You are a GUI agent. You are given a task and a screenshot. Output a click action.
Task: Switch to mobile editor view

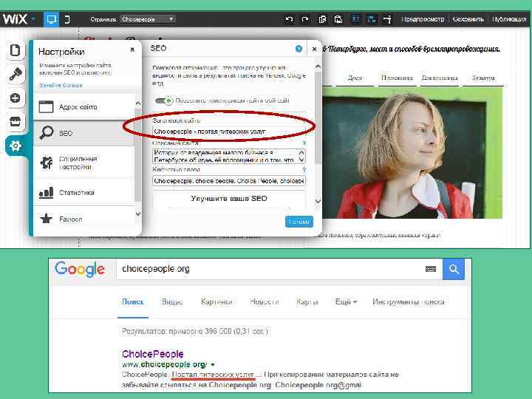tap(67, 19)
